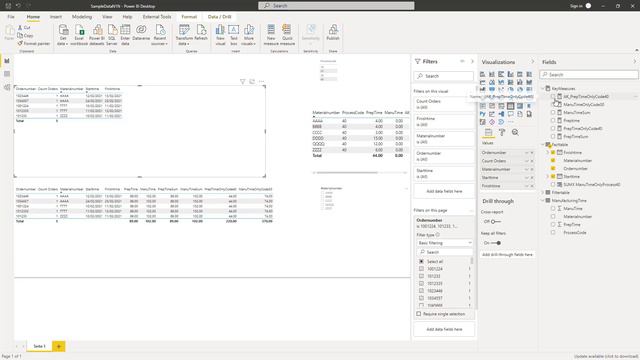The image size is (640, 360).
Task: Open the visual header More options ellipsis
Action: [x=262, y=82]
